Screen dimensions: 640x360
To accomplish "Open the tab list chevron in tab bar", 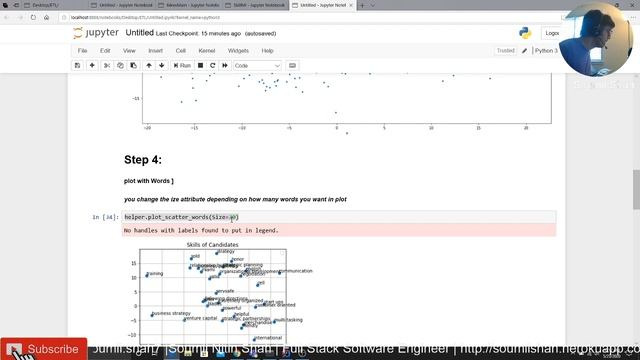I will [373, 5].
